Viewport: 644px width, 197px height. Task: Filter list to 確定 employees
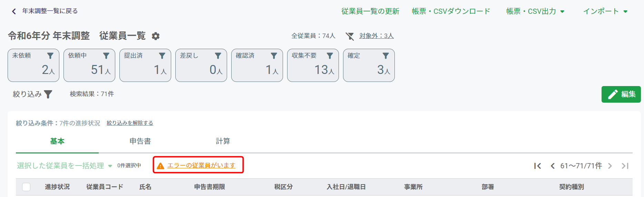pos(369,65)
